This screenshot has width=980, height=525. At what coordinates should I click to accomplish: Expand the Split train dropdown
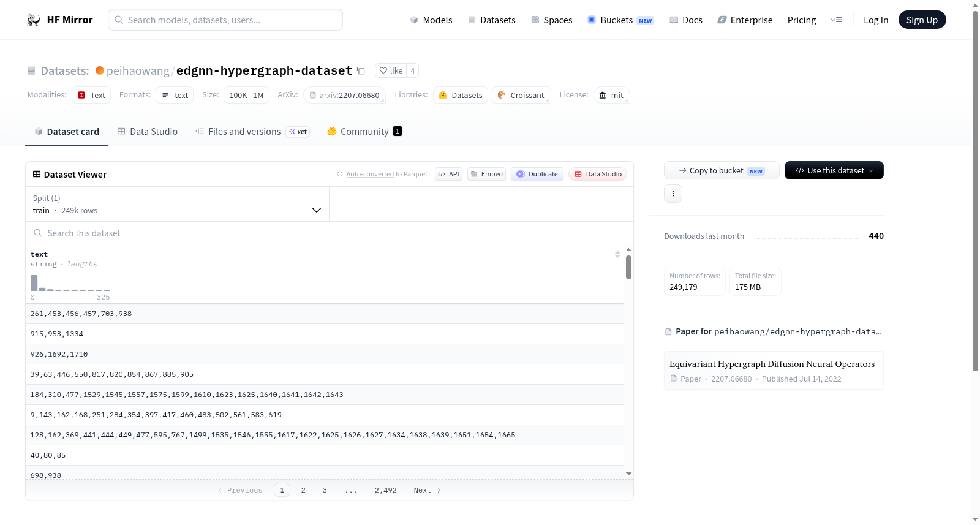[x=177, y=204]
